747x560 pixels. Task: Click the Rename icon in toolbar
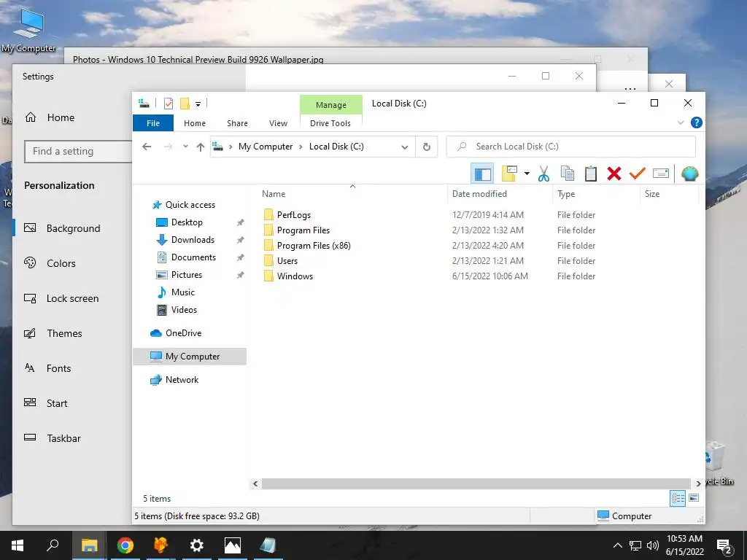click(661, 174)
